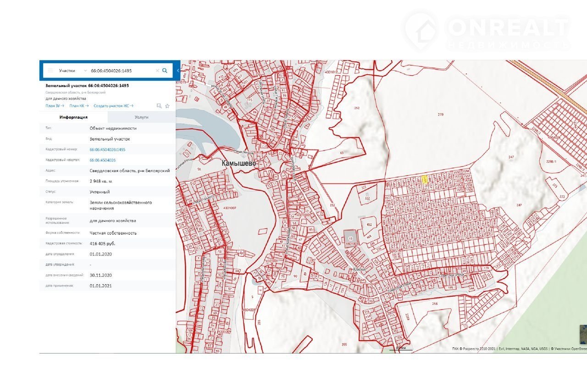Open cadastral number link in Кадастровый номер row

(x=107, y=149)
